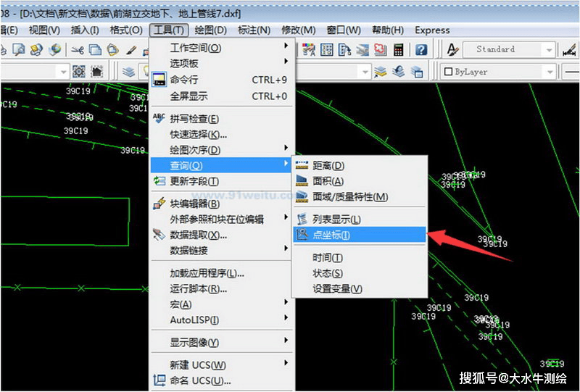
Task: Open the 插入(I) menu
Action: point(85,30)
